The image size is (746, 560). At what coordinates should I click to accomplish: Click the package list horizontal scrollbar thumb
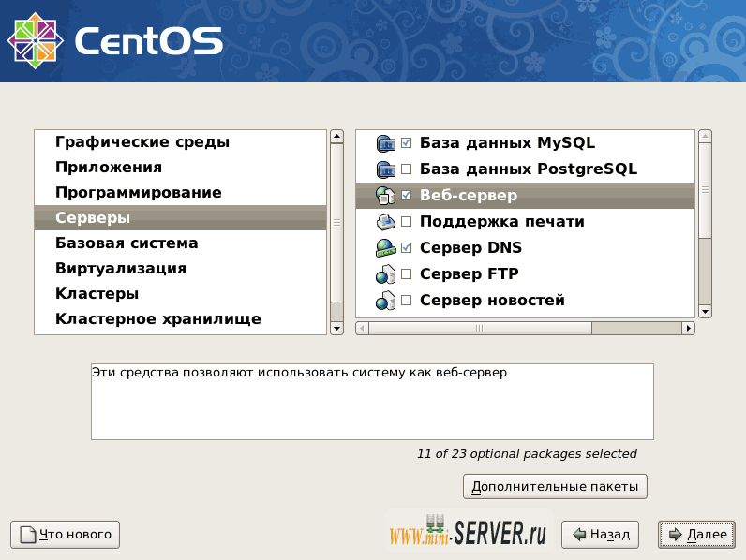480,328
